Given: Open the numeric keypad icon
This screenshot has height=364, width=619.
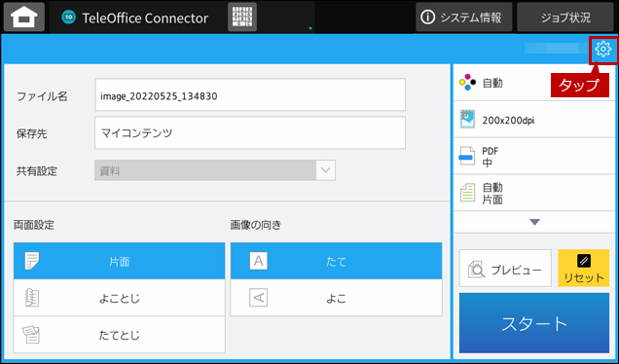Looking at the screenshot, I should pyautogui.click(x=242, y=17).
